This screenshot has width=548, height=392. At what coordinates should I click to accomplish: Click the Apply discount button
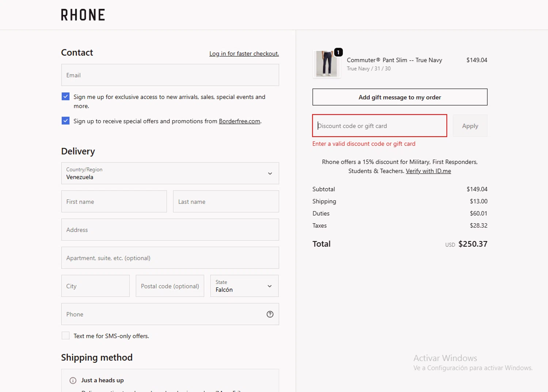point(470,126)
